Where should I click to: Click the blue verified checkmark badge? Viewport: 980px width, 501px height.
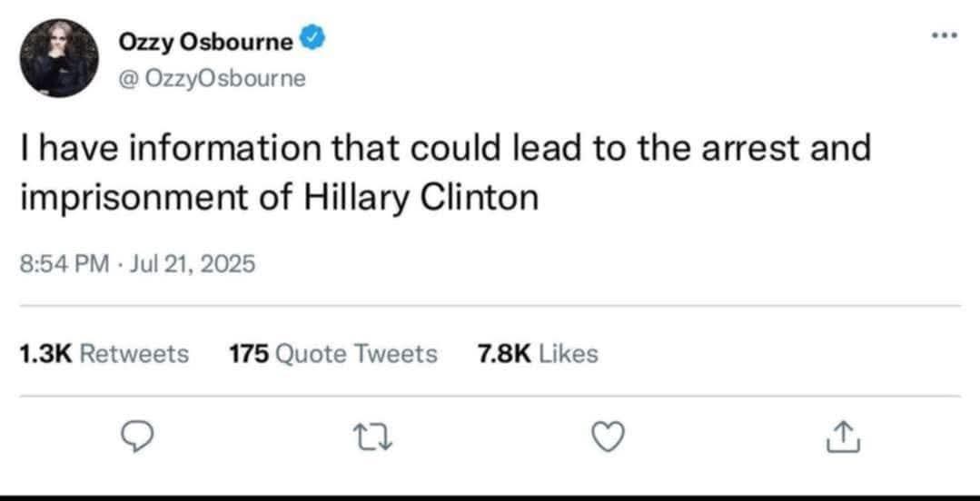[310, 41]
